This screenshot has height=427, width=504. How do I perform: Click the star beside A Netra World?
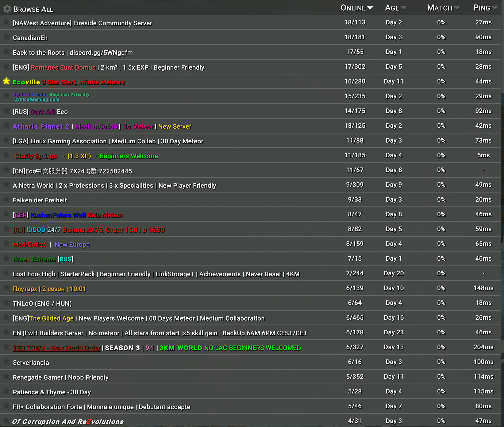coord(6,185)
